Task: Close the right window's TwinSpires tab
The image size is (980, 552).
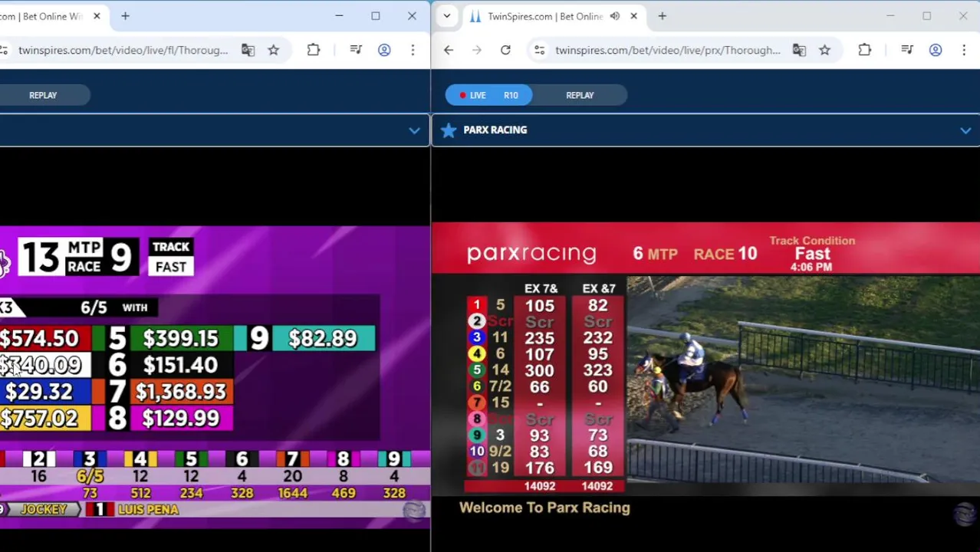Action: (633, 16)
